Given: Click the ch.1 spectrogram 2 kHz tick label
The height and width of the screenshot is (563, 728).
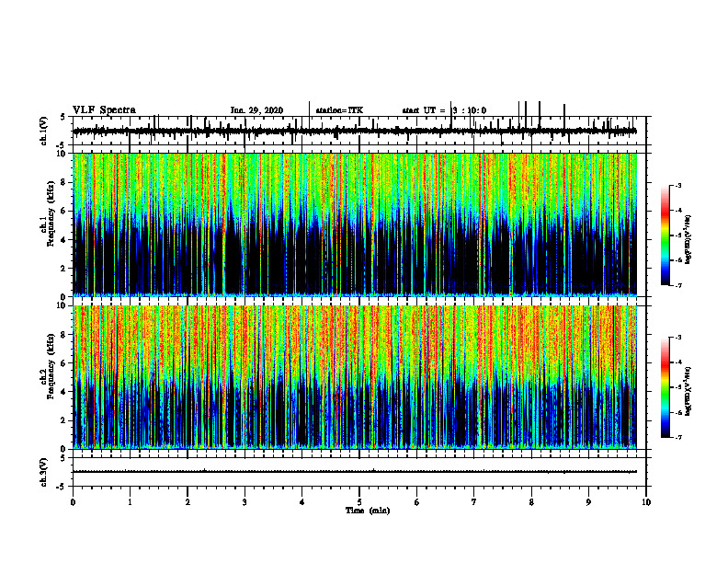Looking at the screenshot, I should click(x=63, y=269).
